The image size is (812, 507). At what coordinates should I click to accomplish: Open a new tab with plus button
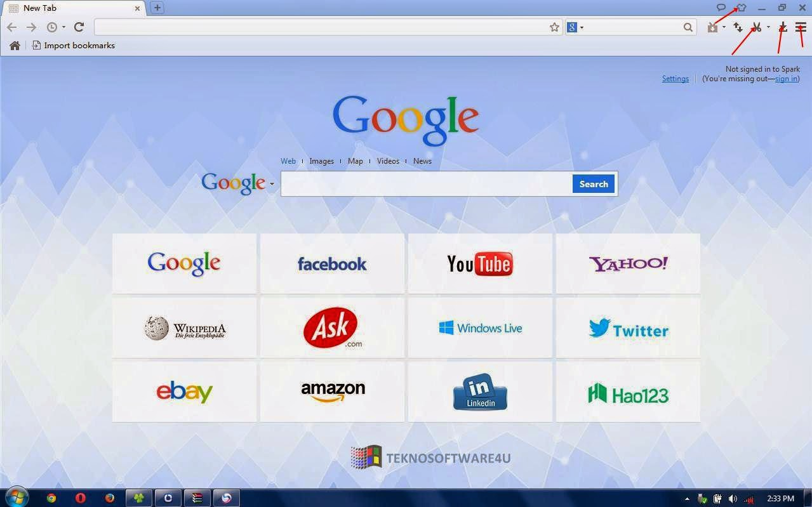click(x=157, y=8)
